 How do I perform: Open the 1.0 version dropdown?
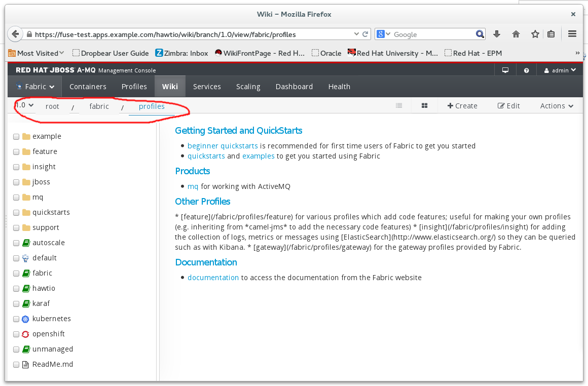[x=24, y=105]
